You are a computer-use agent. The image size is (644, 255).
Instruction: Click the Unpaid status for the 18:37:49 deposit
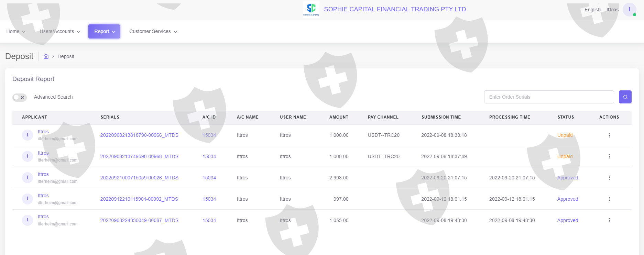click(x=565, y=156)
